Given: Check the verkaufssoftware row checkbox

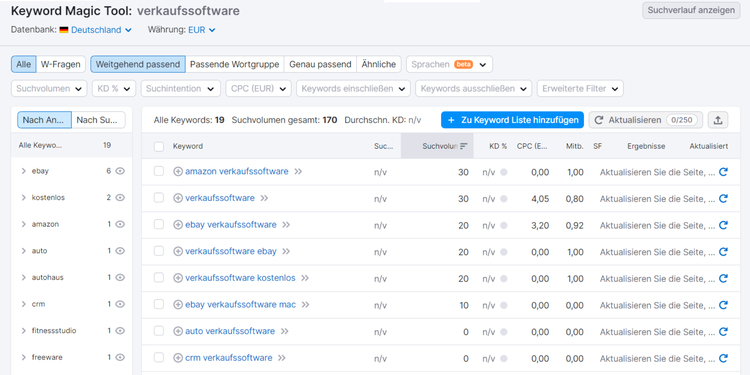Looking at the screenshot, I should 159,198.
